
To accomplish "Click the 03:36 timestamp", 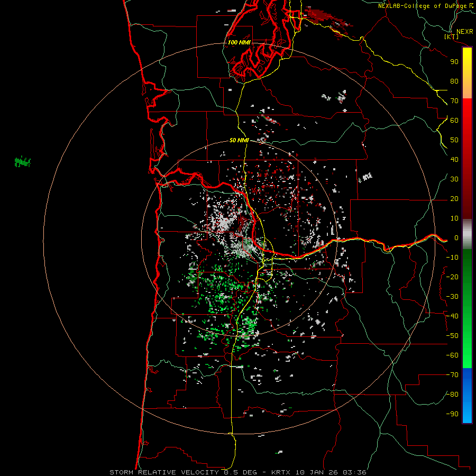I will (x=354, y=472).
